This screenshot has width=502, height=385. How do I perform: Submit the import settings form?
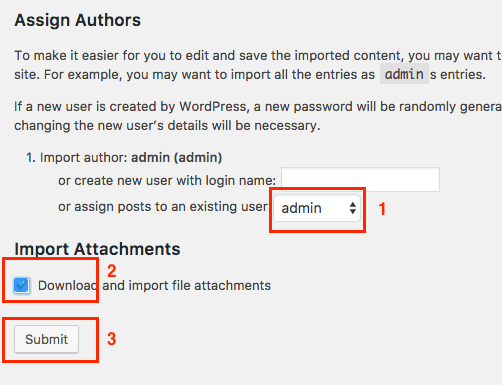click(x=46, y=339)
